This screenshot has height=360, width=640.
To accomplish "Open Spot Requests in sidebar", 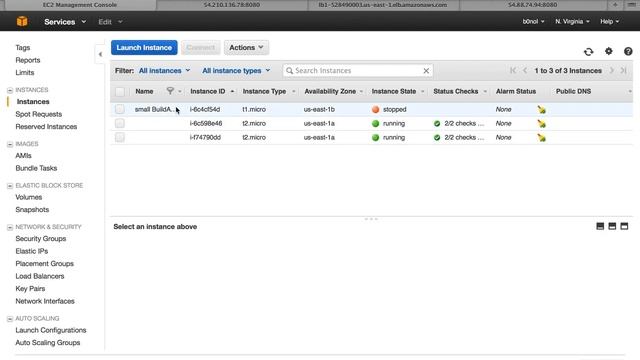I will pyautogui.click(x=39, y=114).
